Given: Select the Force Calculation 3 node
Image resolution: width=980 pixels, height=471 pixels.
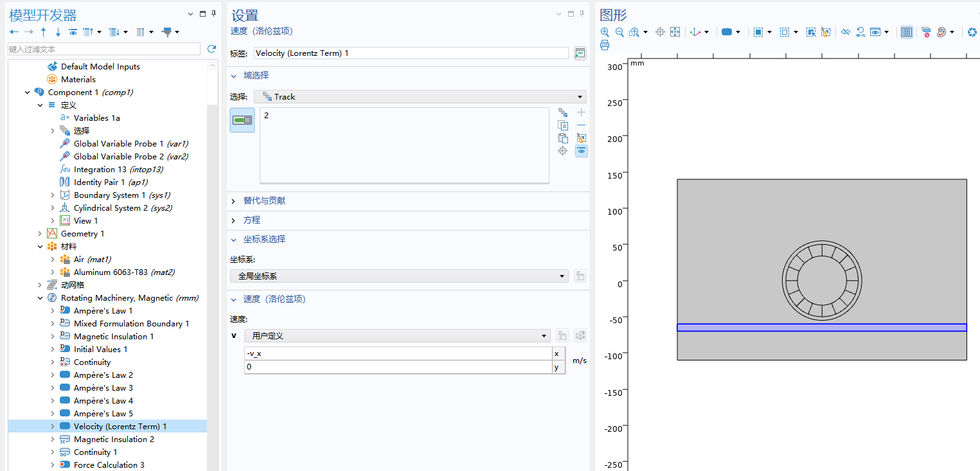Looking at the screenshot, I should click(x=109, y=465).
